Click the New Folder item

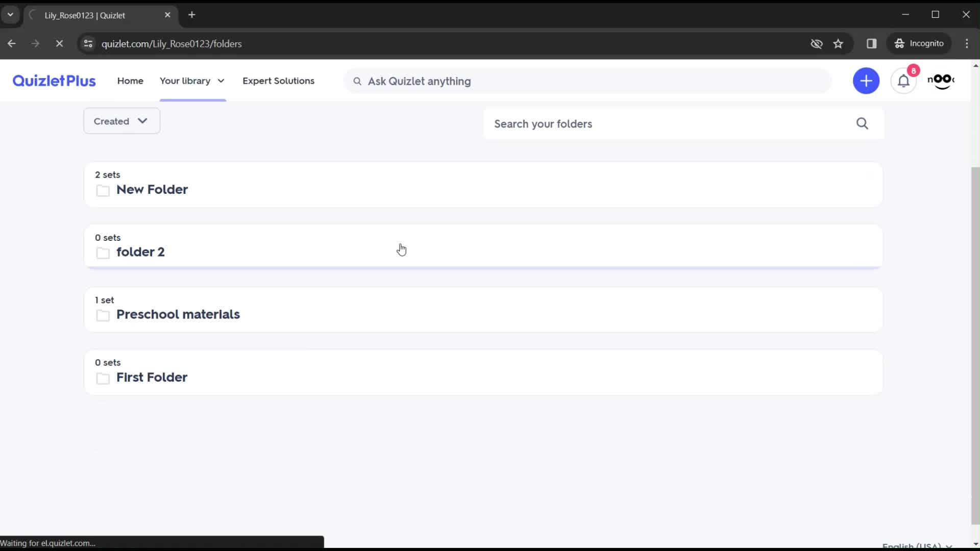[152, 189]
